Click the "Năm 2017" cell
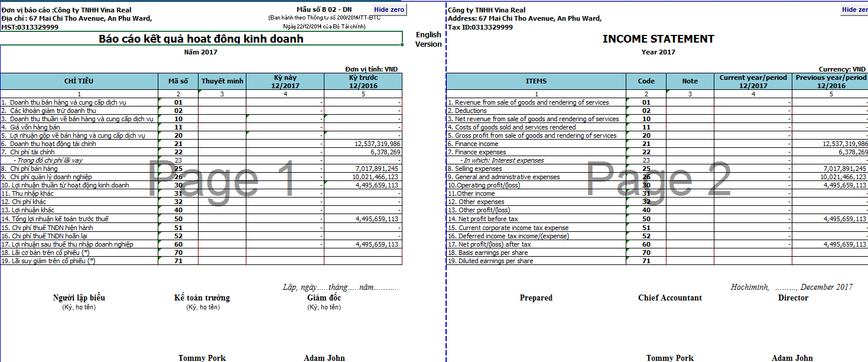The width and height of the screenshot is (868, 362). 201,52
